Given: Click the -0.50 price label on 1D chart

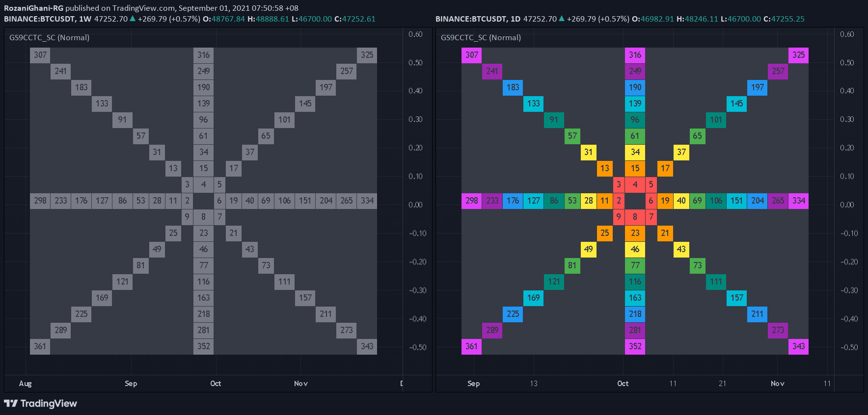Looking at the screenshot, I should click(x=849, y=347).
